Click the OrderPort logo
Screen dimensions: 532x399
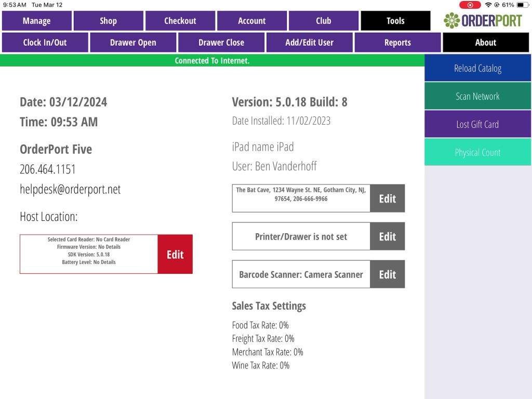[483, 21]
